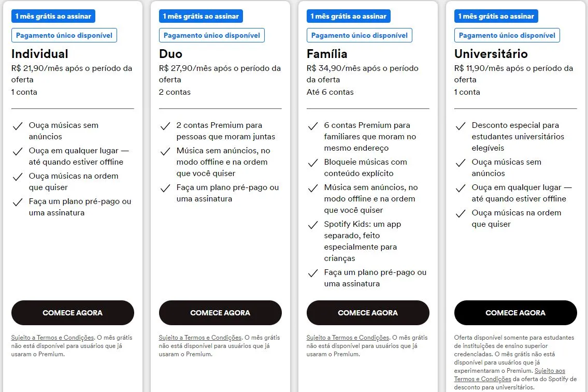Image resolution: width=588 pixels, height=392 pixels.
Task: Click the "1 mês grátis ao assinar" badge on Duo
Action: 201,16
